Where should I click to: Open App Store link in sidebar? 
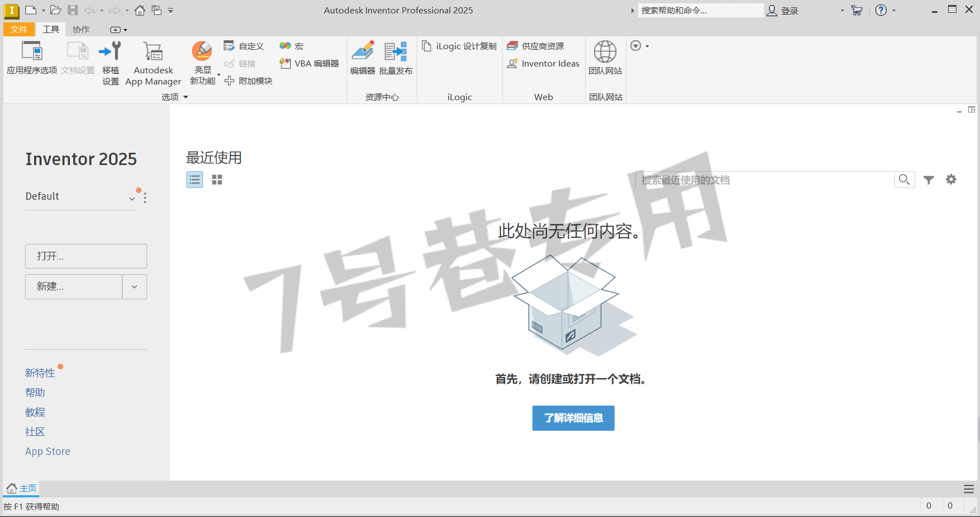[x=48, y=451]
